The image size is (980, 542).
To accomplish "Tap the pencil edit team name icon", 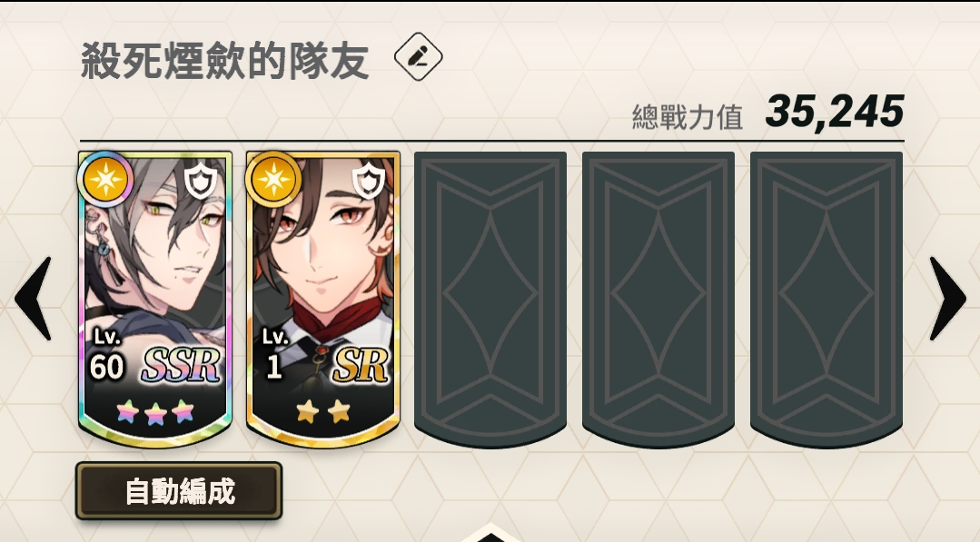I will [418, 57].
